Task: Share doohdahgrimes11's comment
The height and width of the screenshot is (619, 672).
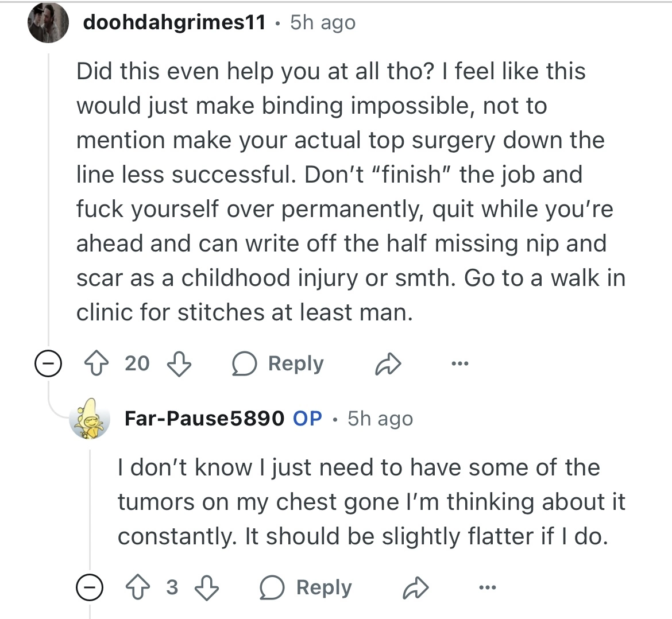Action: (388, 364)
